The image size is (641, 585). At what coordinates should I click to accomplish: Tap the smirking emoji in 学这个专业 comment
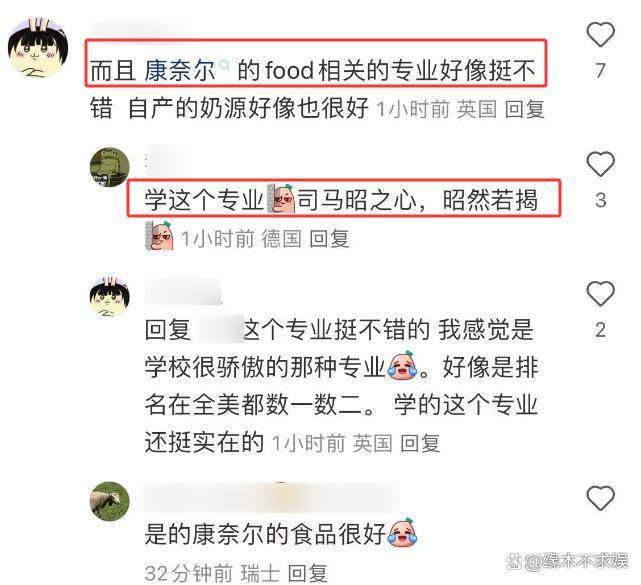point(280,199)
